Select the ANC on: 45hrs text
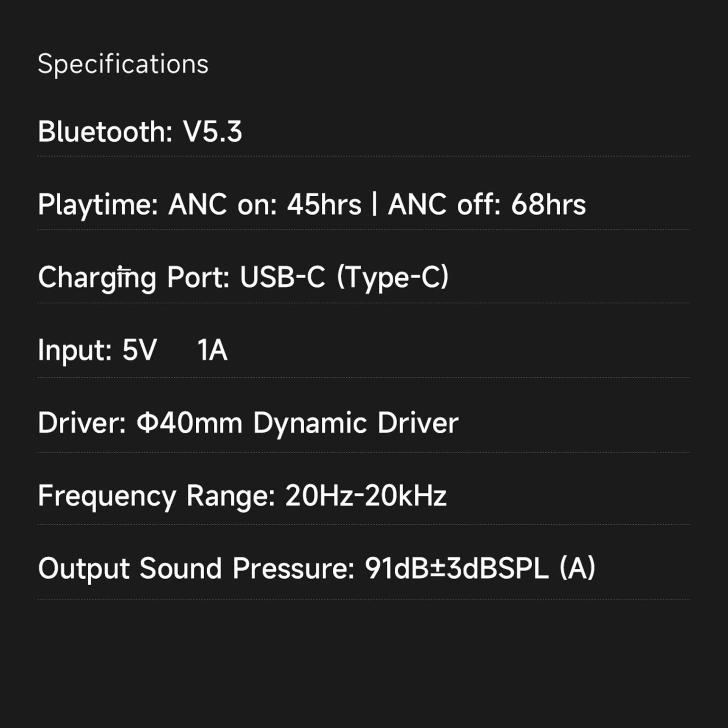This screenshot has width=728, height=728. pos(265,205)
